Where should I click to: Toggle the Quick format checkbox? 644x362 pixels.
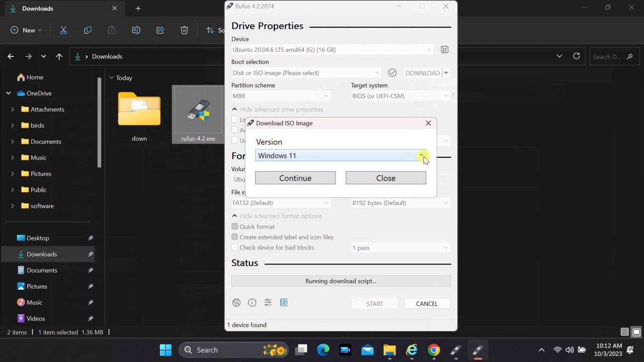click(234, 226)
